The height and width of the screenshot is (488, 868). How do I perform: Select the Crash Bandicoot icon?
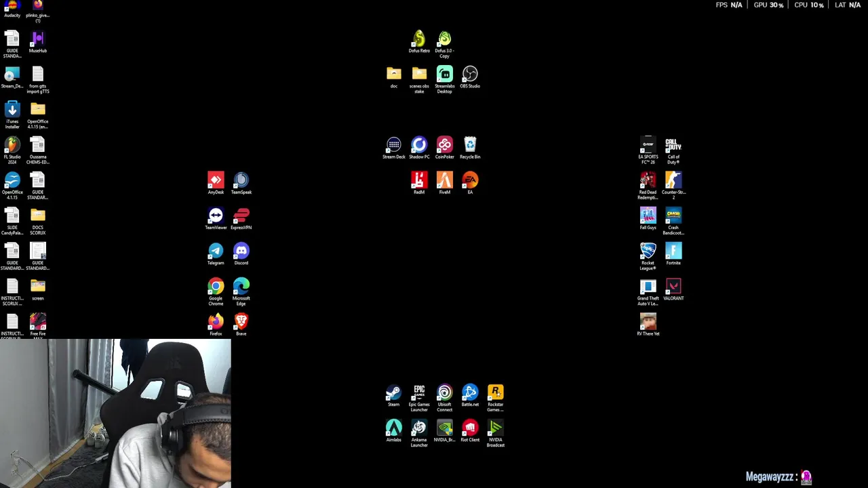point(673,221)
